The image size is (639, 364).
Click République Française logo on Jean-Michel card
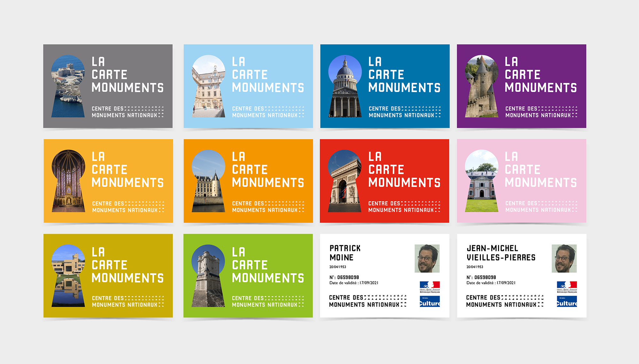(x=567, y=287)
